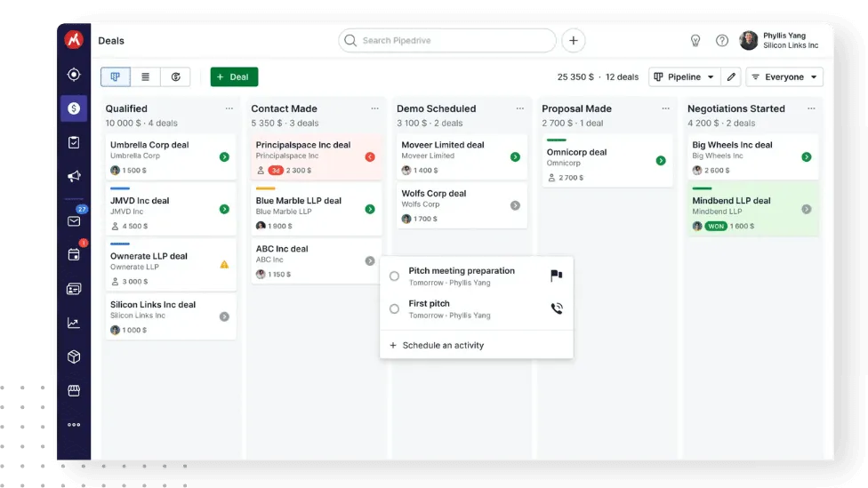Click the '25 350 $' total value
The image size is (868, 488).
point(575,77)
